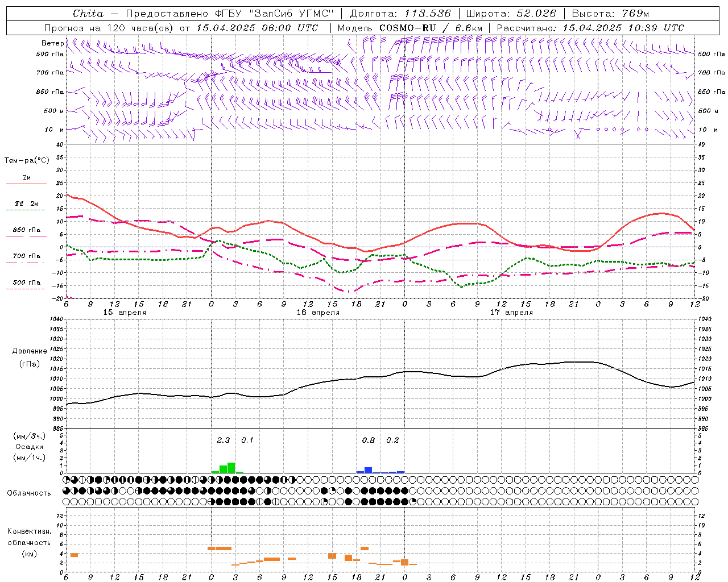Select the 'Модель COSMO-RU / 6.6км' model label
Image resolution: width=728 pixels, height=582 pixels.
pos(410,28)
